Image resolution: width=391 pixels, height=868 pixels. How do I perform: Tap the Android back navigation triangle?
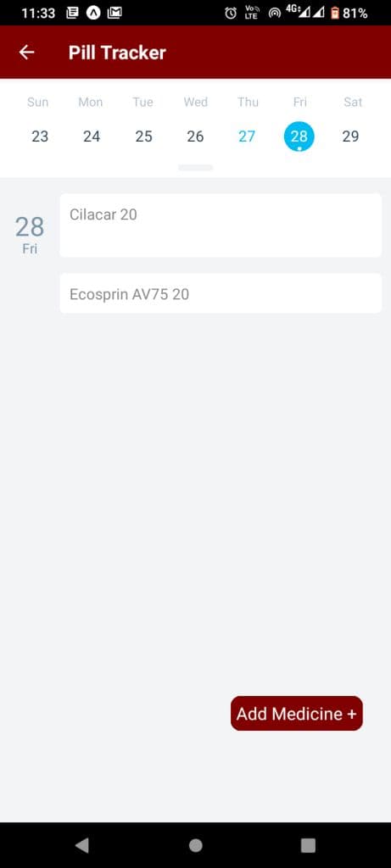point(81,845)
